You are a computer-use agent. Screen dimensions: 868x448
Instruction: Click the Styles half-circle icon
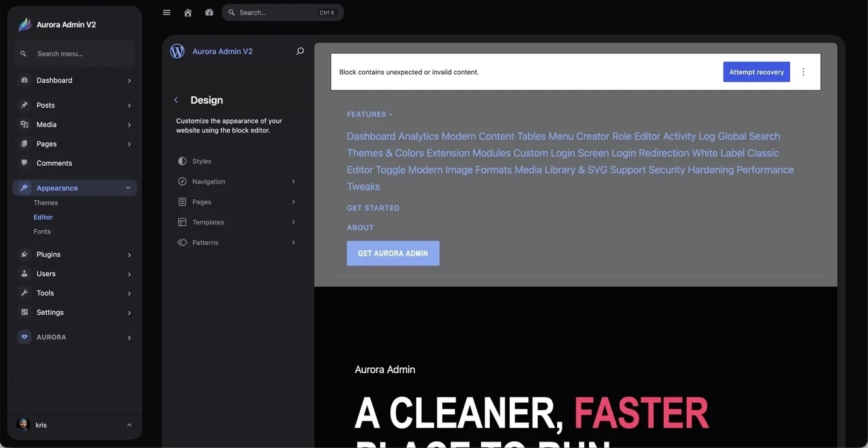182,161
